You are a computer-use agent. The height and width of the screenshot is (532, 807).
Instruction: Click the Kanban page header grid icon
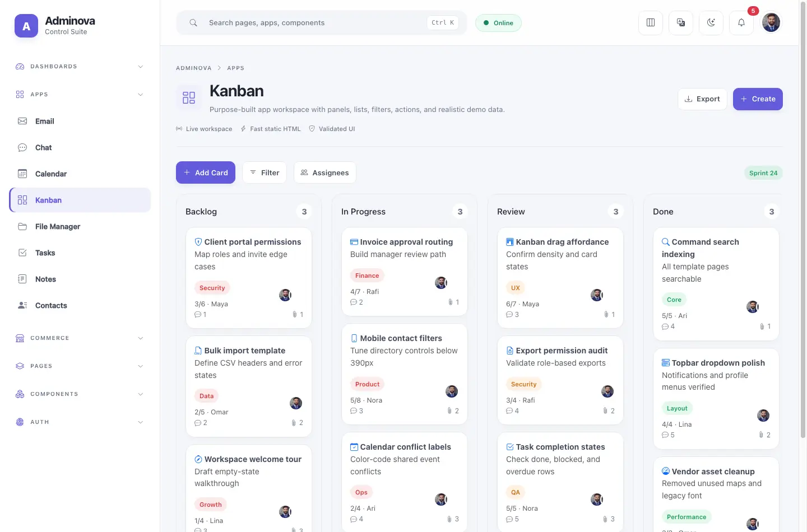[x=189, y=97]
